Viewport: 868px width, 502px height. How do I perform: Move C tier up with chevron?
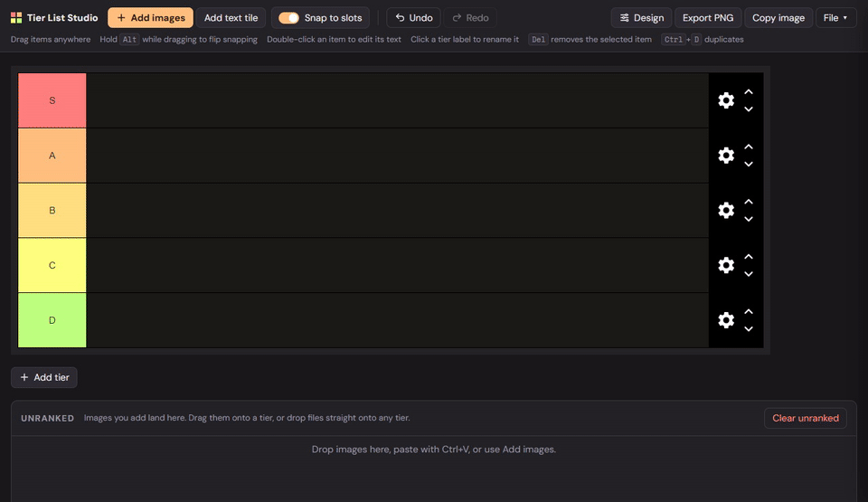(749, 257)
